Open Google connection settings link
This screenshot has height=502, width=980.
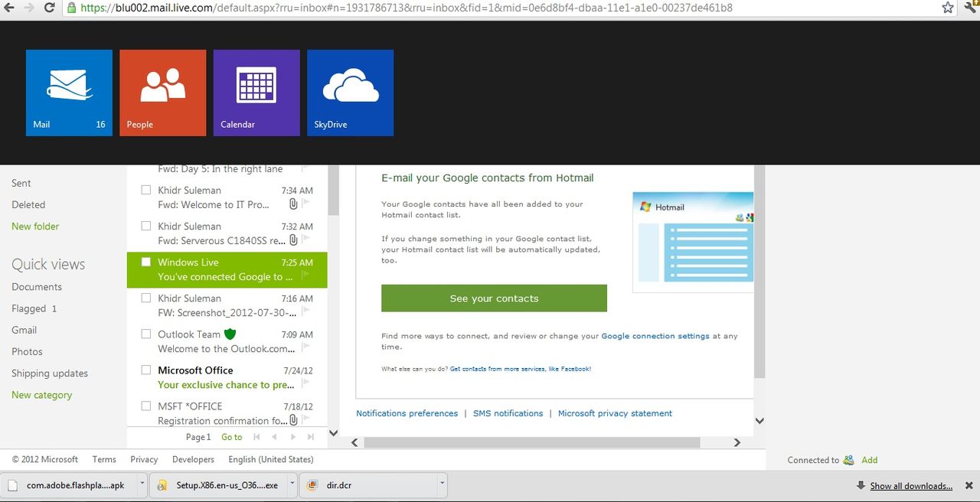(655, 336)
